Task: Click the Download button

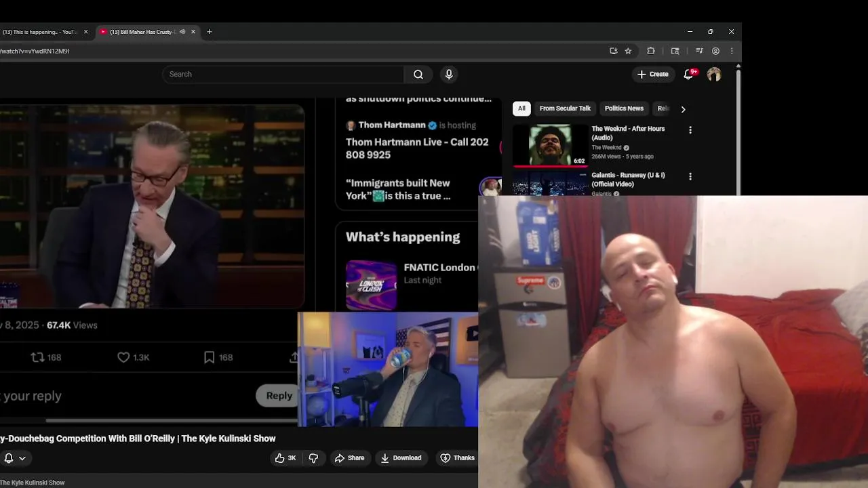Action: click(x=401, y=458)
